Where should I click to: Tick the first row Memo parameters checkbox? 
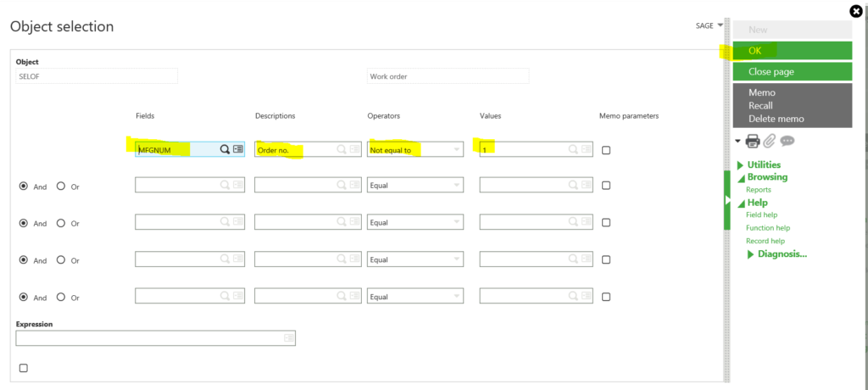pyautogui.click(x=606, y=150)
